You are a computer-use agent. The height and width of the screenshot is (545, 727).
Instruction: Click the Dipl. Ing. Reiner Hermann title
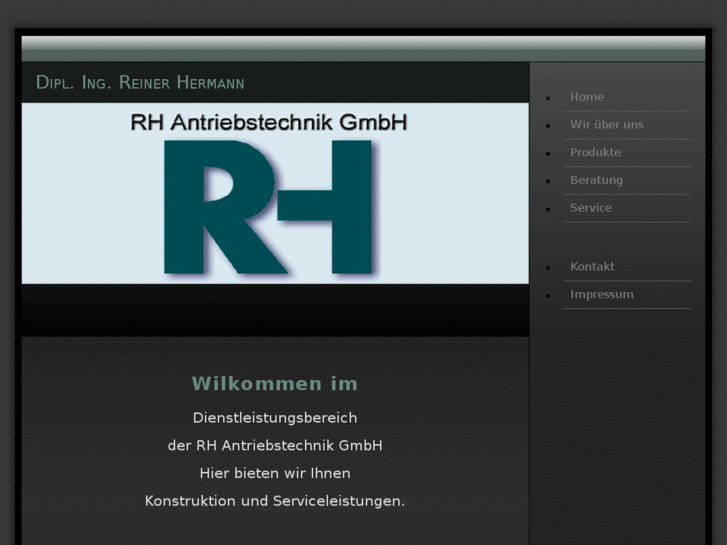tap(140, 83)
